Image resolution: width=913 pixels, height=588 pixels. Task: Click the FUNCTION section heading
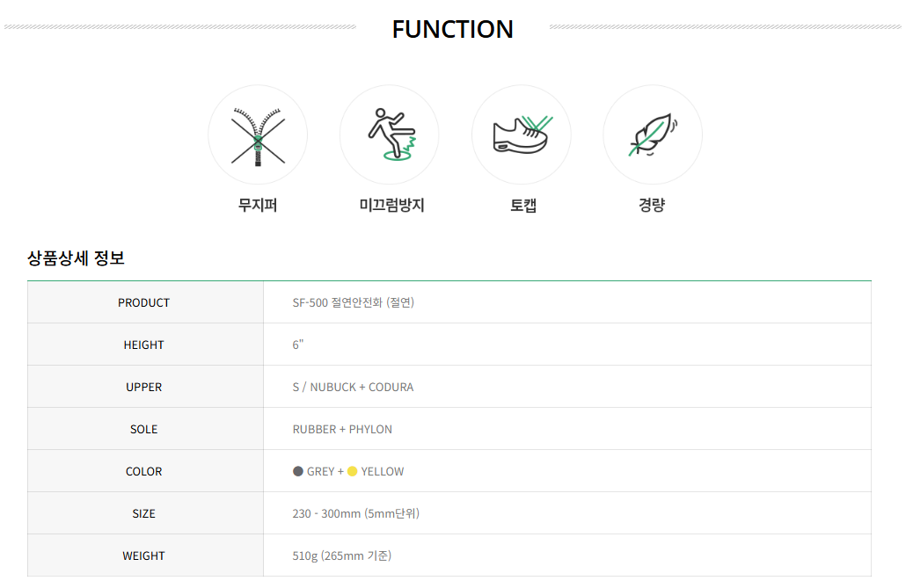coord(452,29)
